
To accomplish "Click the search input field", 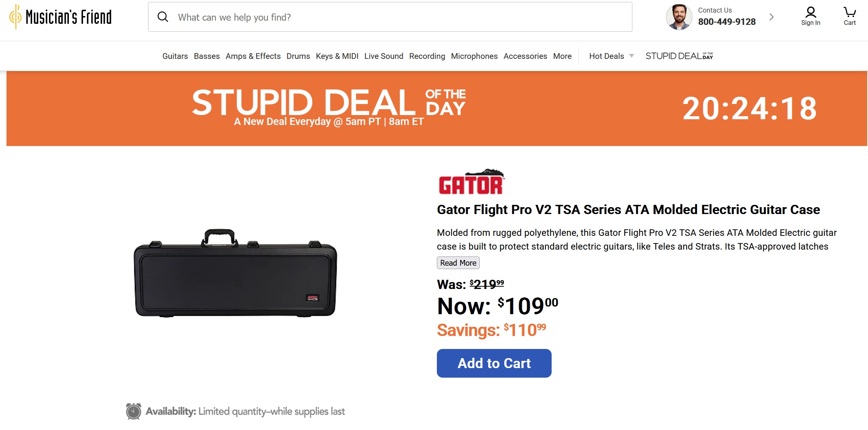I will pyautogui.click(x=398, y=17).
